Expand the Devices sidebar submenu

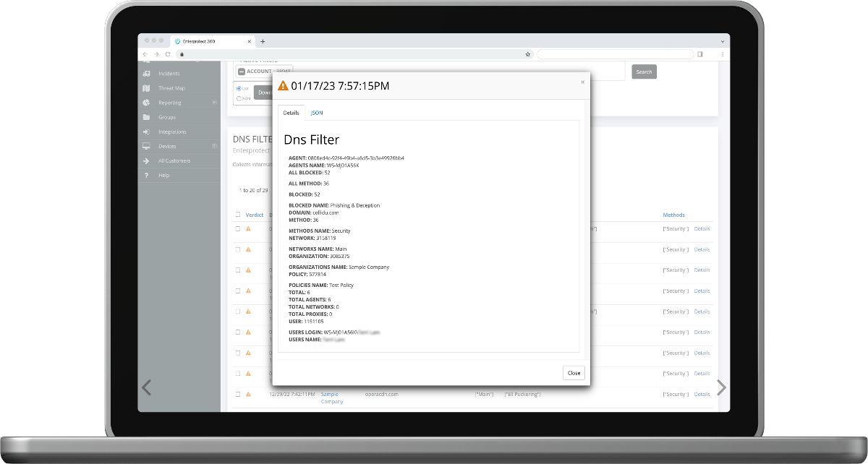213,146
